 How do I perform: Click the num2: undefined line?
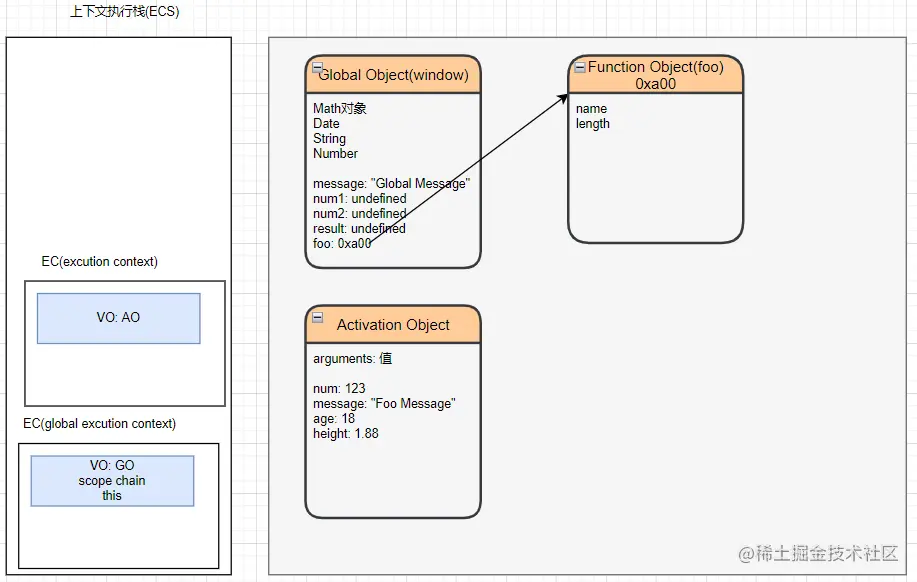(360, 213)
